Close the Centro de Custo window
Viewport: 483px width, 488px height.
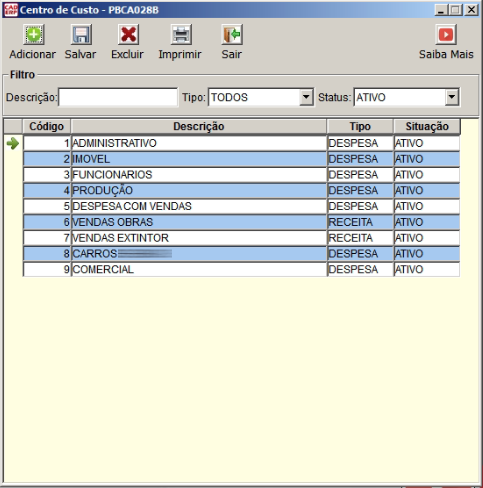pos(472,10)
